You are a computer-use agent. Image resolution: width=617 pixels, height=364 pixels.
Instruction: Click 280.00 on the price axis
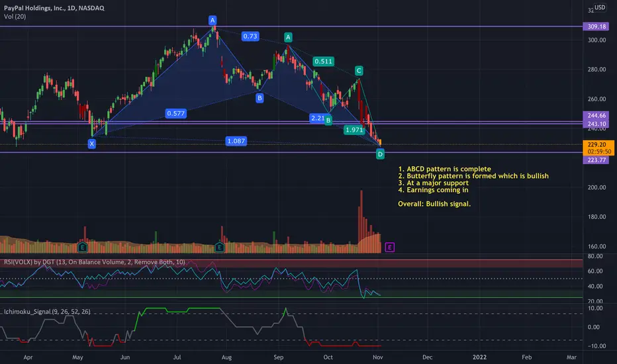point(597,69)
